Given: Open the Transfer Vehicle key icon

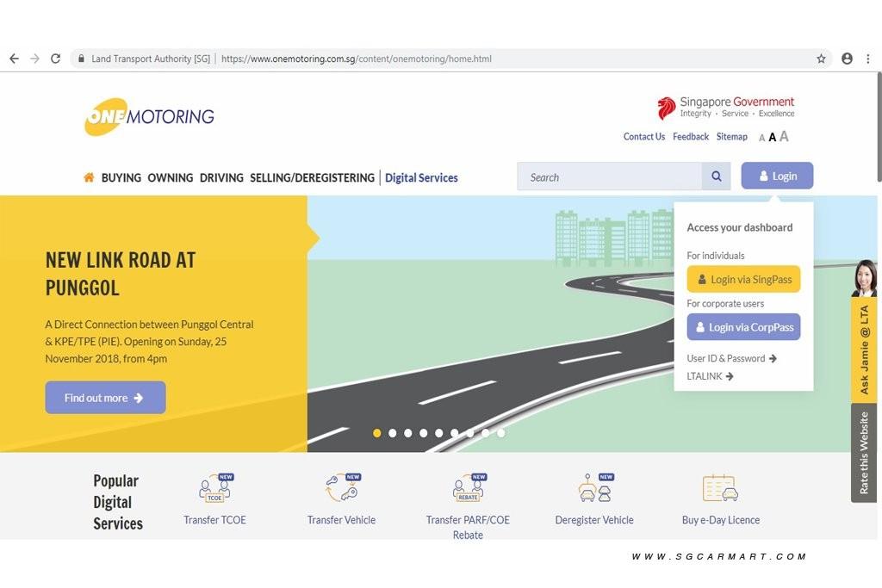Looking at the screenshot, I should (x=341, y=489).
